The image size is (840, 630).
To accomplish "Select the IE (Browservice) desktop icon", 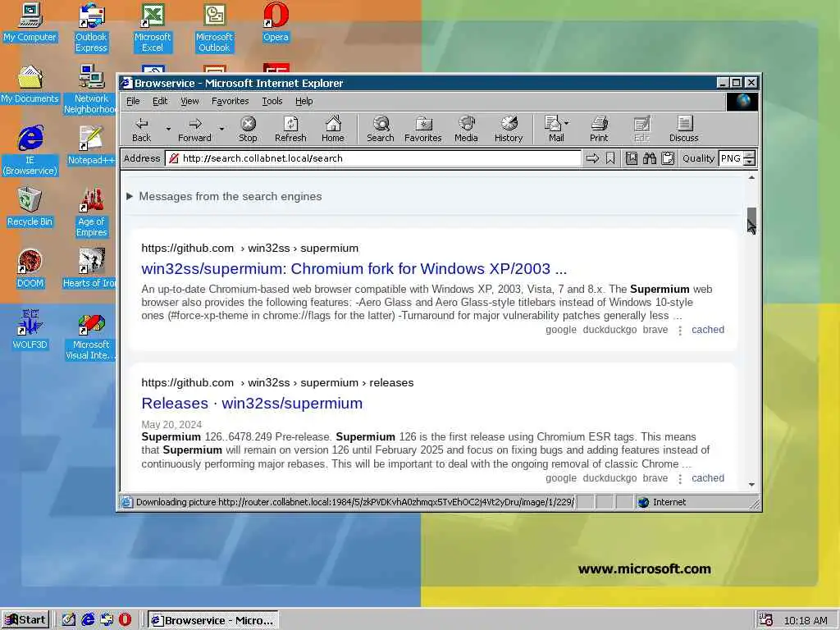I will point(30,151).
